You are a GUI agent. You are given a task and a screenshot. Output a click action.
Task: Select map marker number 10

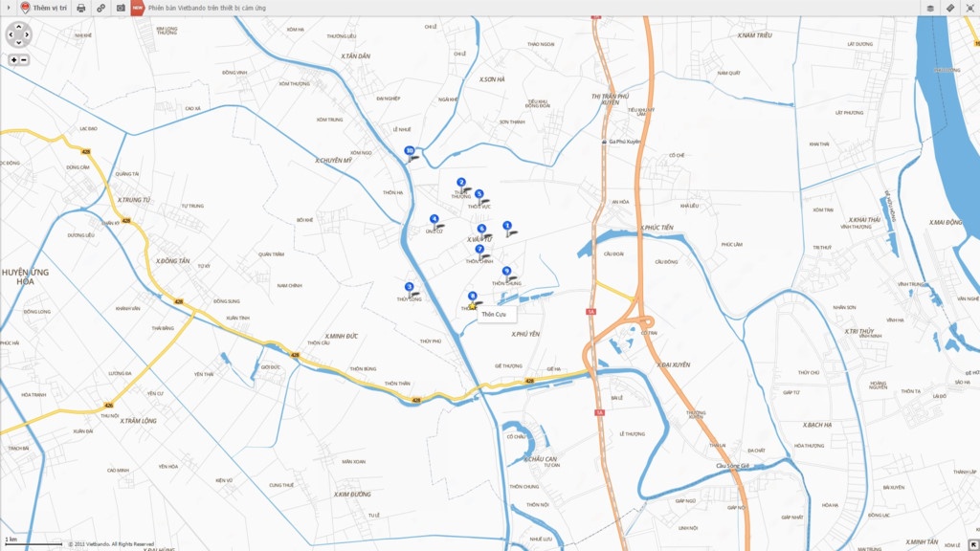410,151
